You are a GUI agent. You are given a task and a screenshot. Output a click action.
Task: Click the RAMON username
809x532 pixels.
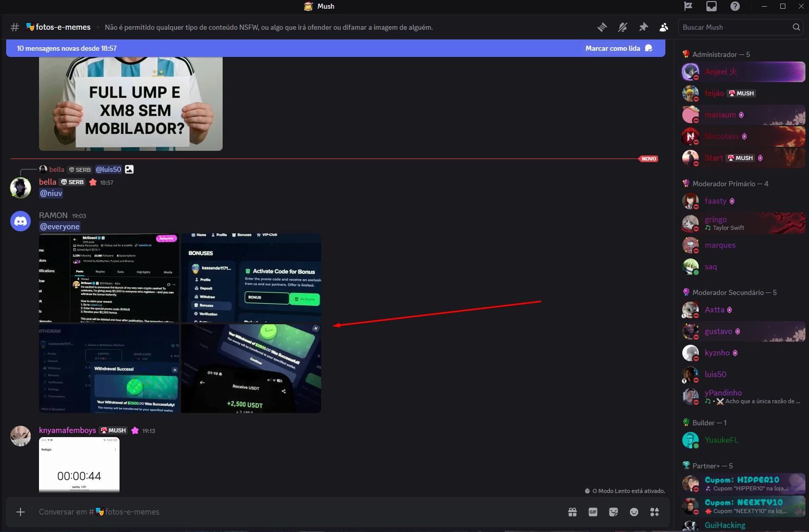pyautogui.click(x=53, y=215)
